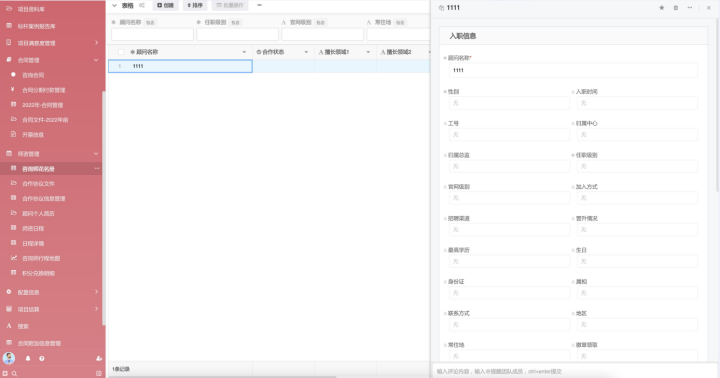
Task: Open the 2022年-合同管理 table icon
Action: tap(13, 105)
